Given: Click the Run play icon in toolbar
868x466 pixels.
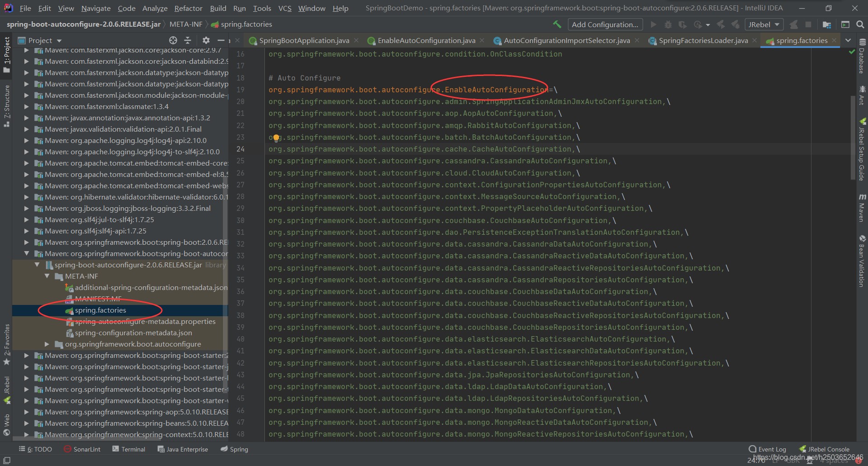Looking at the screenshot, I should 653,24.
